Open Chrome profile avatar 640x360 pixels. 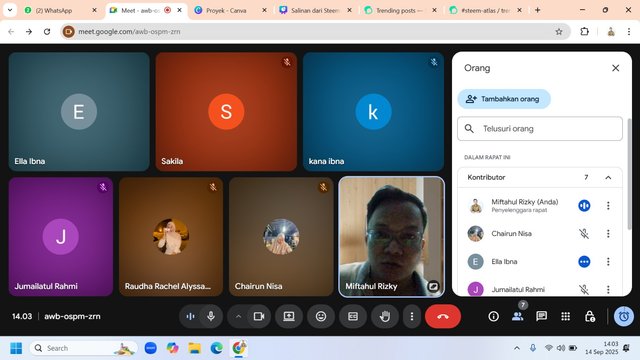pyautogui.click(x=611, y=31)
